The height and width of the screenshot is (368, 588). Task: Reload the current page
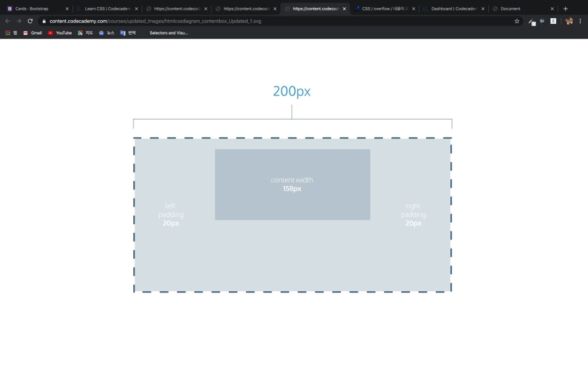30,21
